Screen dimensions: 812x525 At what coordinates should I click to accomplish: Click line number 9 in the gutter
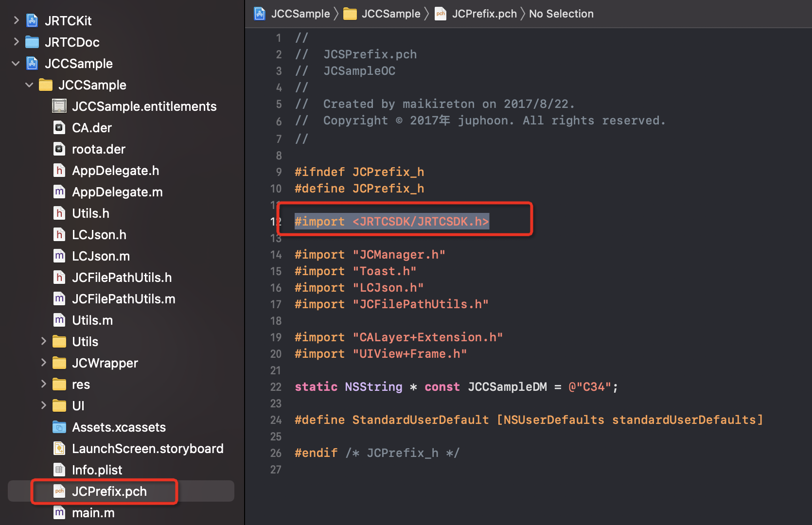279,172
